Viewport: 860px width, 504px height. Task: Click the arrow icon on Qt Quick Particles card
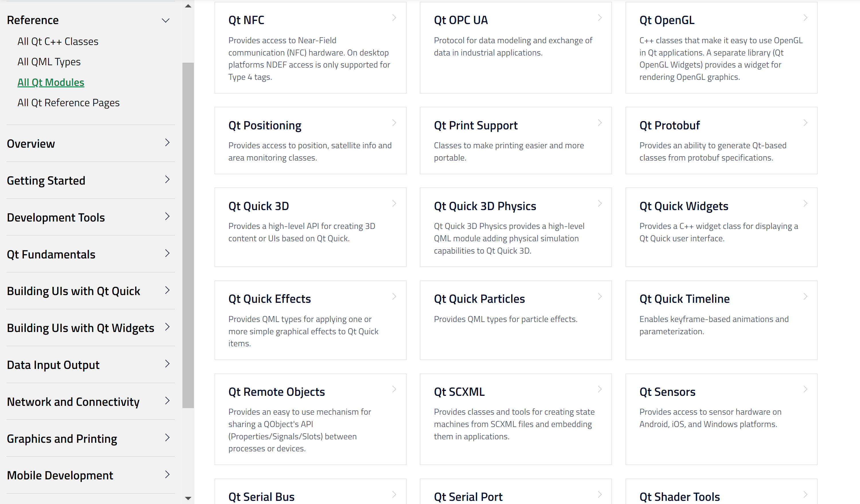click(600, 296)
